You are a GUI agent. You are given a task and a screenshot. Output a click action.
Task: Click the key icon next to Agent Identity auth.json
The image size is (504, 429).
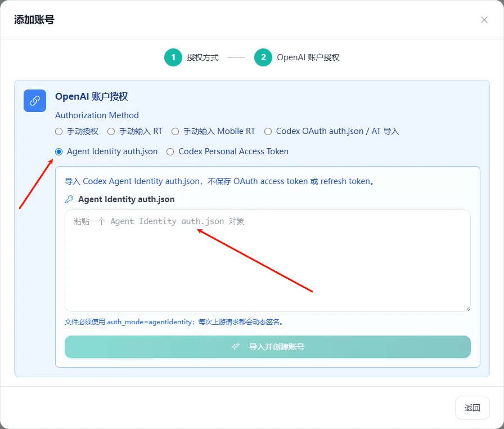coord(69,199)
